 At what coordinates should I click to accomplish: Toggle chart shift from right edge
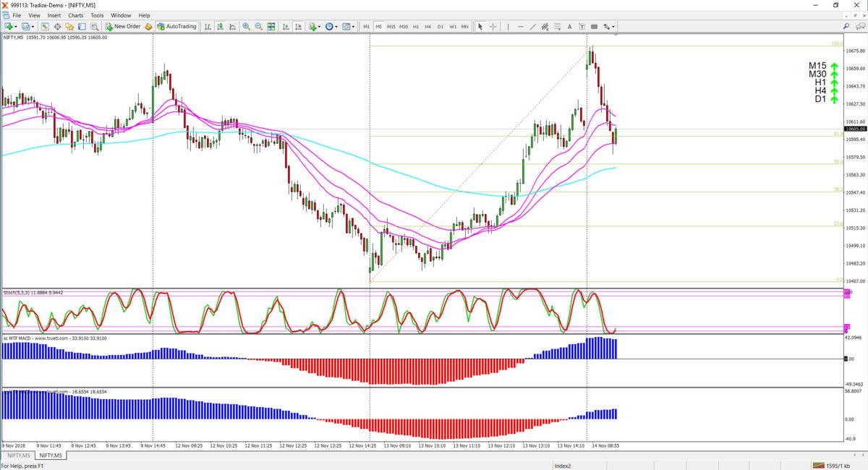click(298, 27)
